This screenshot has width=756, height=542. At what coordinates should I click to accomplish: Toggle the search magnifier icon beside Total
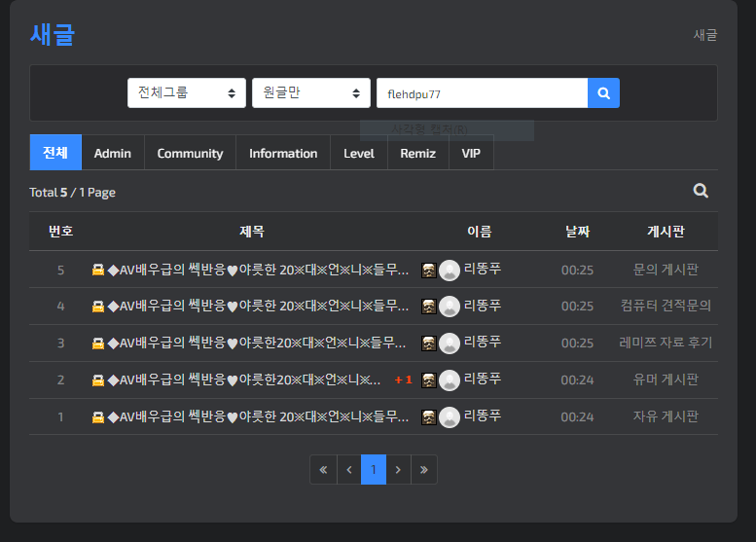pyautogui.click(x=701, y=191)
